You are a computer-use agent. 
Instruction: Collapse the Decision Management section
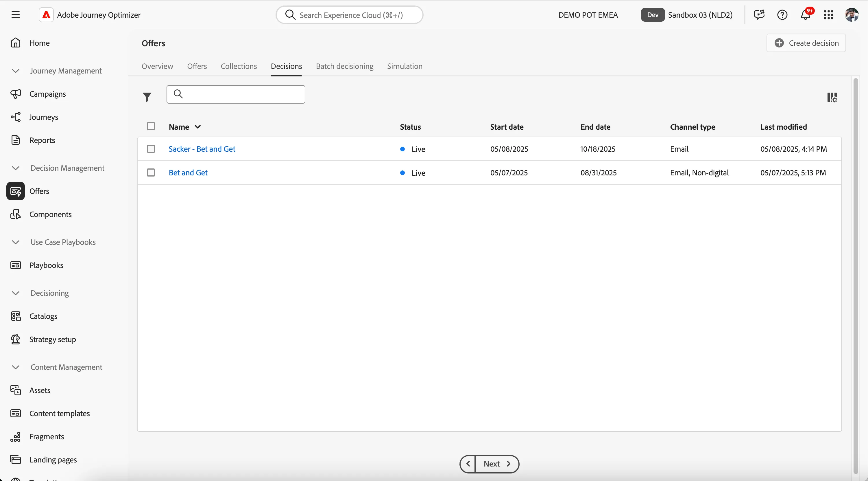click(x=16, y=168)
